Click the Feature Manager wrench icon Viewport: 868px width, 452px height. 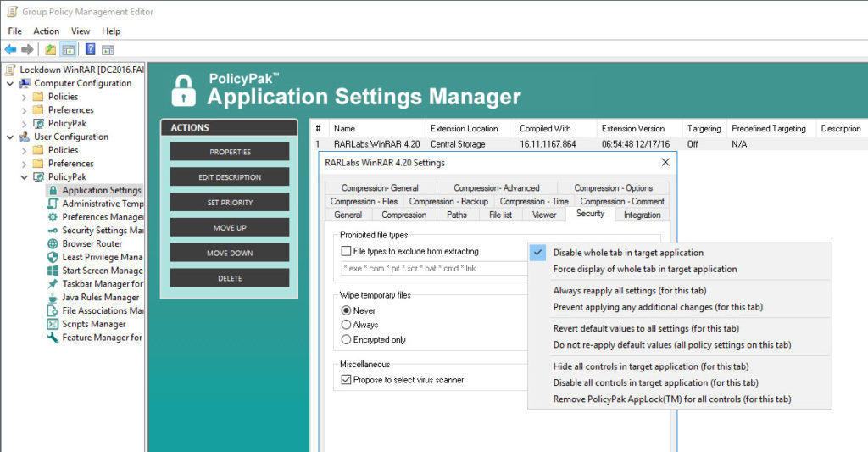(53, 338)
